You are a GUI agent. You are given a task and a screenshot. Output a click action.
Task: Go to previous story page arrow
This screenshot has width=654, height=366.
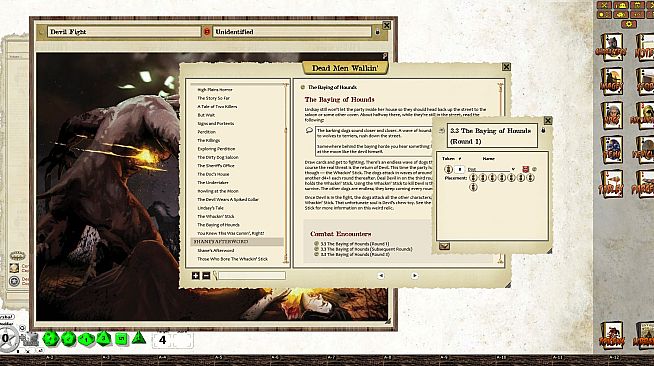[x=380, y=276]
